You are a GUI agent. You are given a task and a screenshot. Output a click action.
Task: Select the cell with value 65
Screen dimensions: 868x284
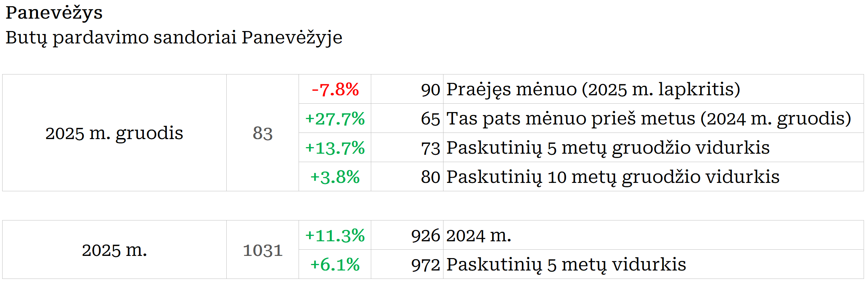pos(430,119)
